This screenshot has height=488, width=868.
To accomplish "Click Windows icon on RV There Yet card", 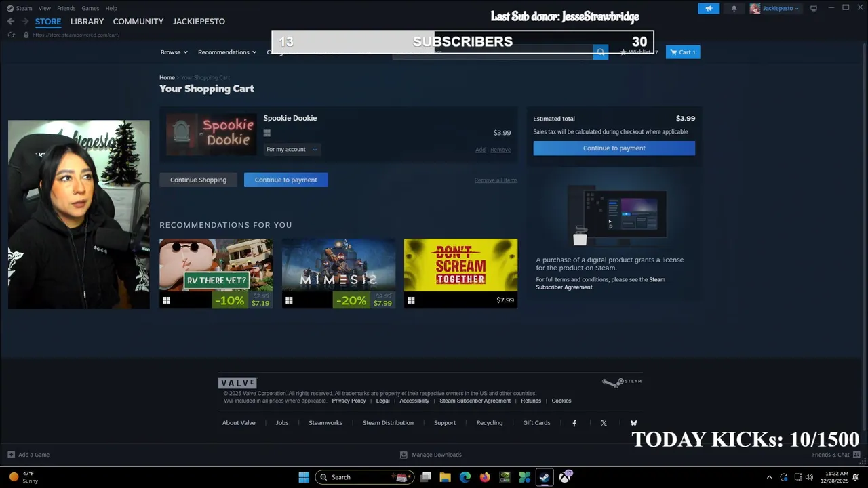I will pos(166,300).
